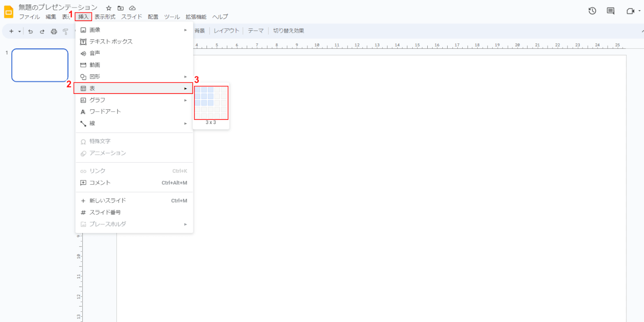
Task: Open the 配置 menu
Action: pos(153,17)
